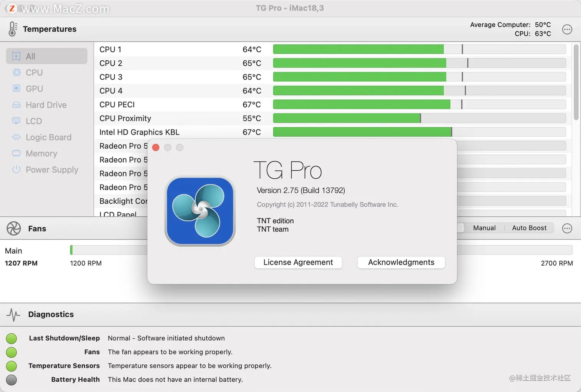This screenshot has width=581, height=392.
Task: Click gray status dot for Battery Health
Action: tap(12, 380)
